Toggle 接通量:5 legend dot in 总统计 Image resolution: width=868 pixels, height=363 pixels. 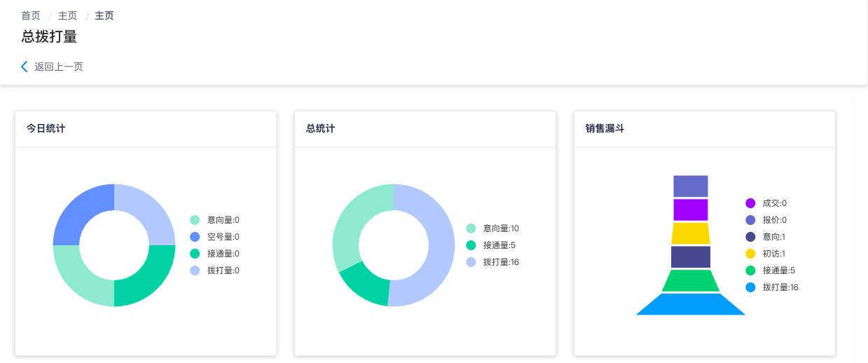(471, 245)
